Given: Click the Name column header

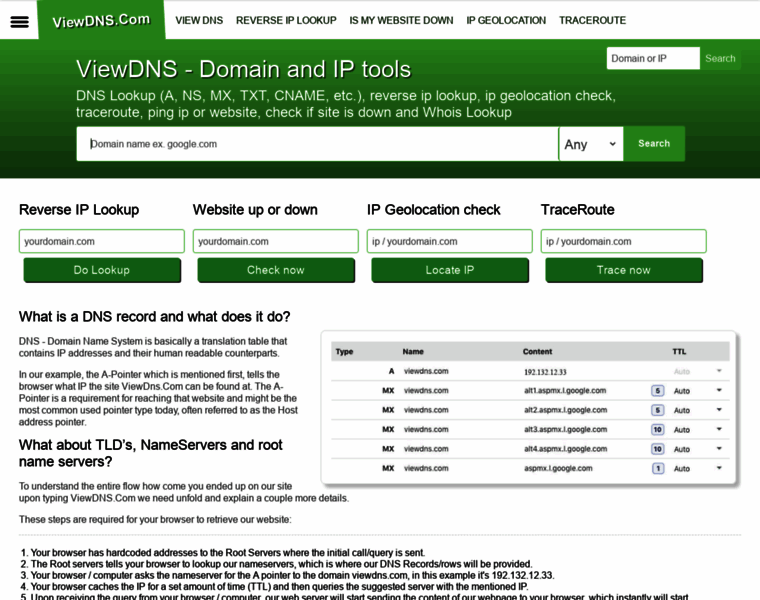Looking at the screenshot, I should [413, 351].
